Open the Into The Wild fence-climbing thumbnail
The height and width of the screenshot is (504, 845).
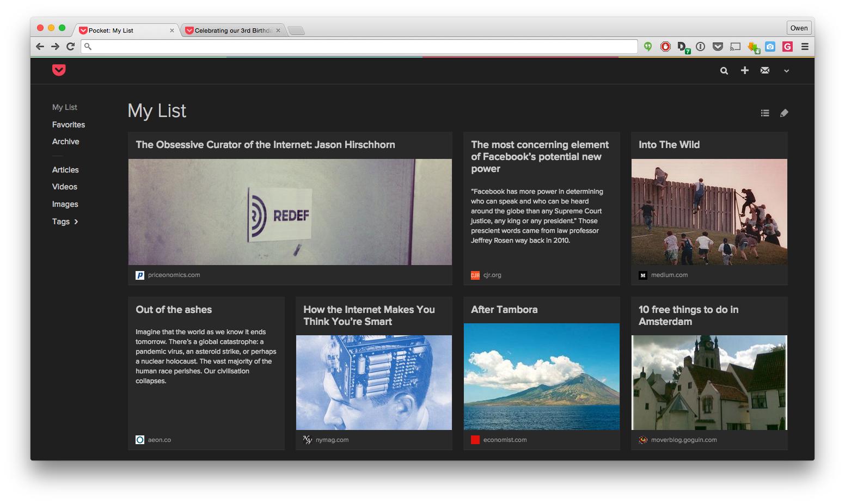coord(709,212)
